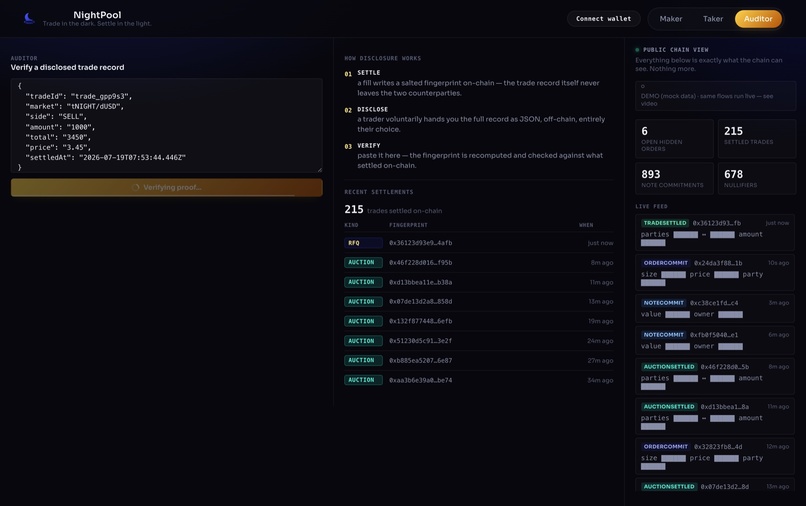Click the 215 Settled Trades stat card
The width and height of the screenshot is (806, 506).
(x=757, y=138)
